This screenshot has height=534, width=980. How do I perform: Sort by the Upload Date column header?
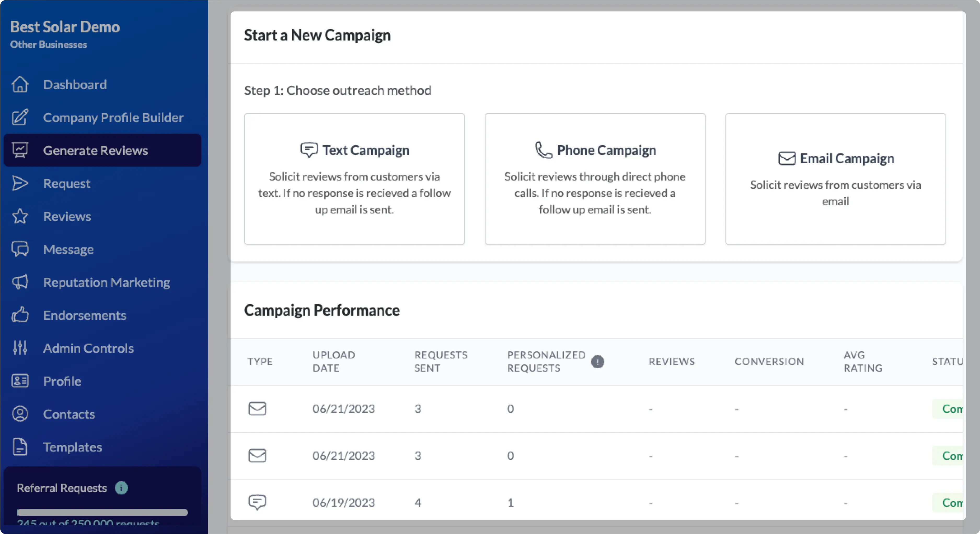pos(334,361)
